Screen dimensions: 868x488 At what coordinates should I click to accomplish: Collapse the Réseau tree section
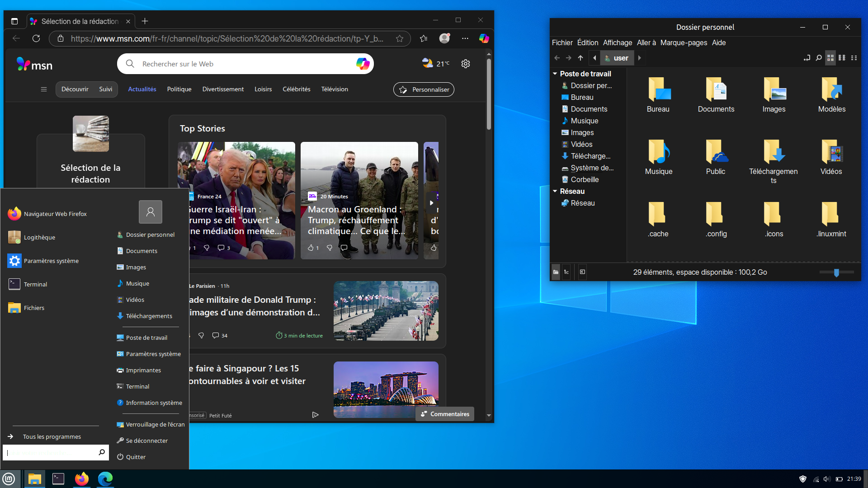[555, 191]
